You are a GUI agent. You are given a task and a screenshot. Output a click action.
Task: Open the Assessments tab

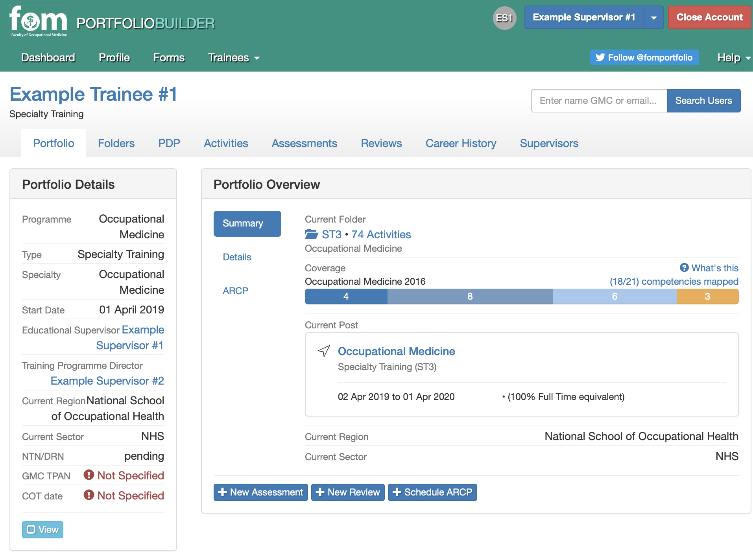click(305, 143)
